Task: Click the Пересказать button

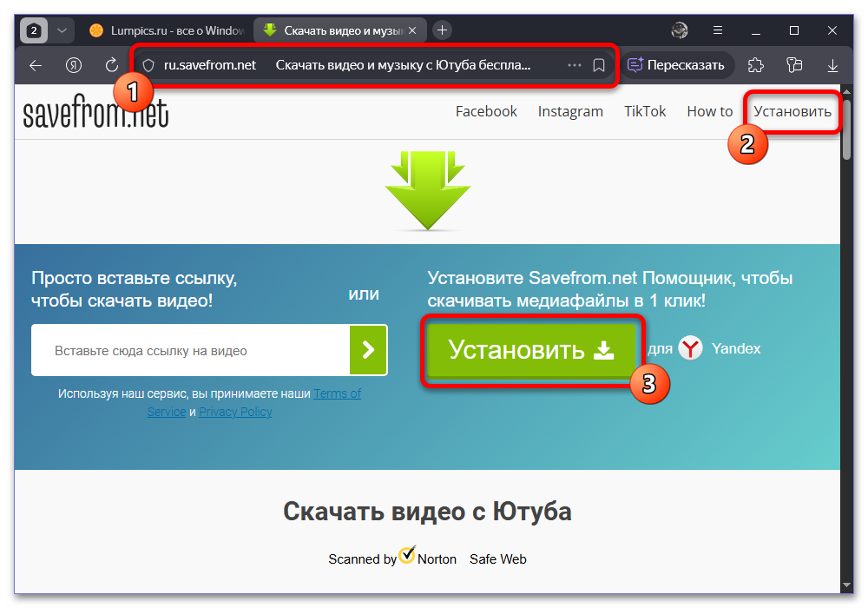Action: pyautogui.click(x=676, y=65)
